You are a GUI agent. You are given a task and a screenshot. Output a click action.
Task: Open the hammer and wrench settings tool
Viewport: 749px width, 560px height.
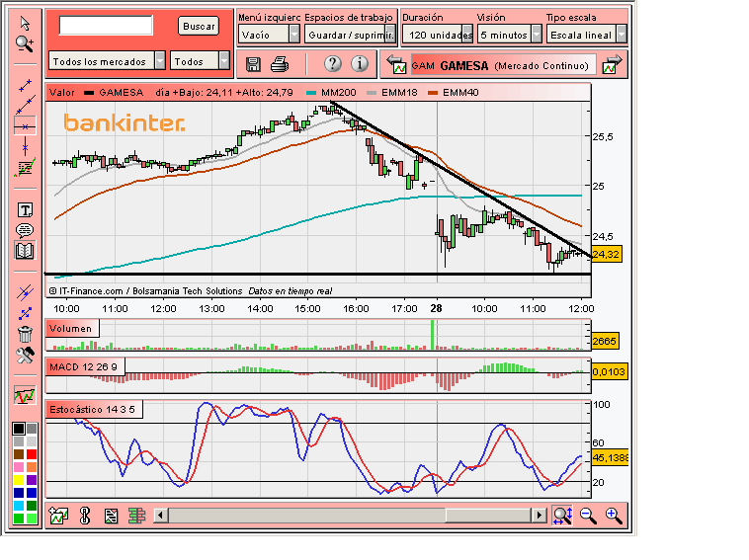[25, 355]
